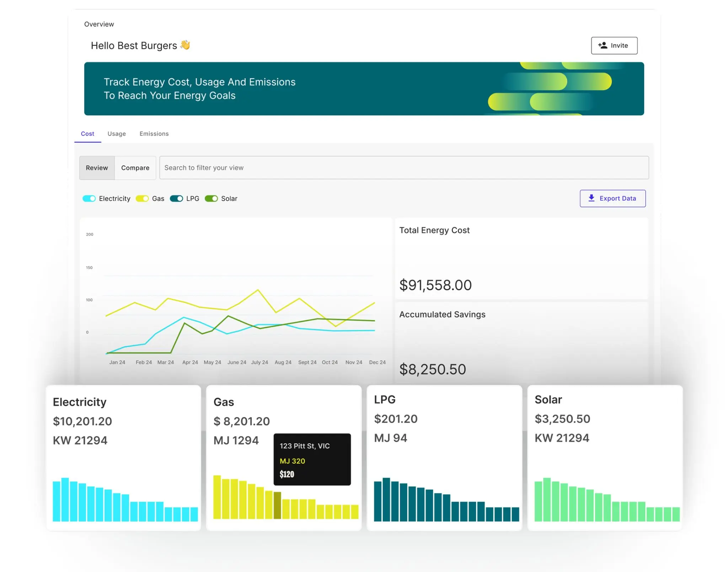Hide the Solar series with its toggle
Viewport: 728px width, 572px height.
click(211, 198)
